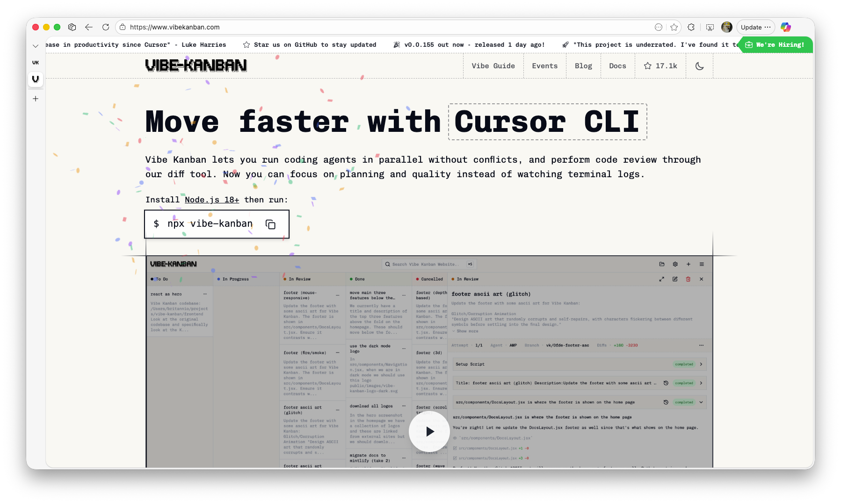This screenshot has height=504, width=841.
Task: Open the Vibe Guide nav item
Action: click(x=493, y=66)
